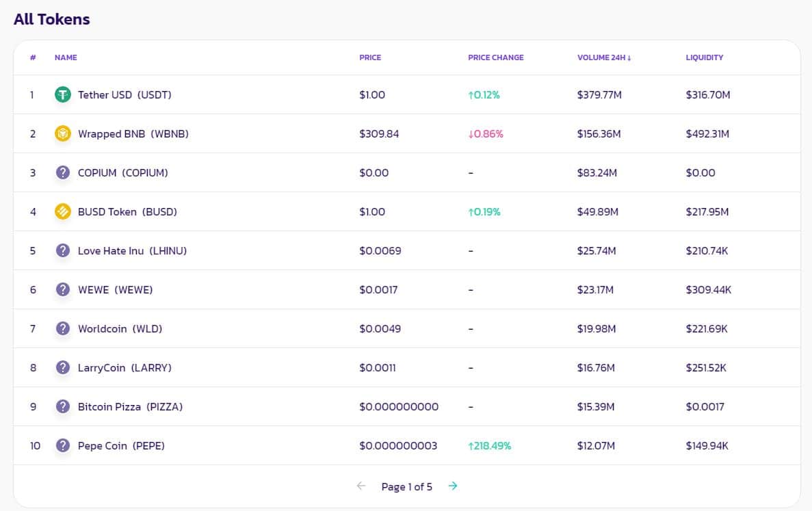
Task: Click the WEWE price $0.0017
Action: [x=378, y=289]
